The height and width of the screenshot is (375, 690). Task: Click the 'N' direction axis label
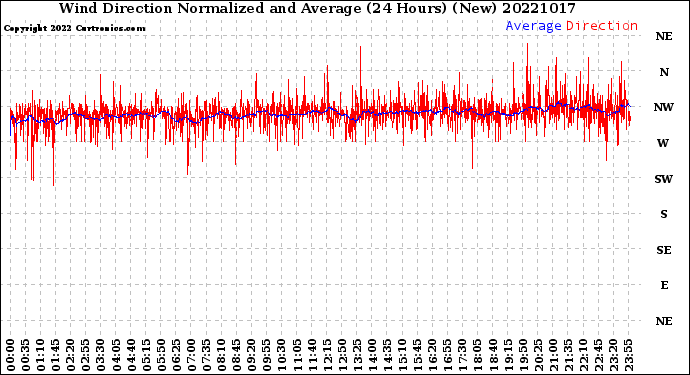[664, 72]
